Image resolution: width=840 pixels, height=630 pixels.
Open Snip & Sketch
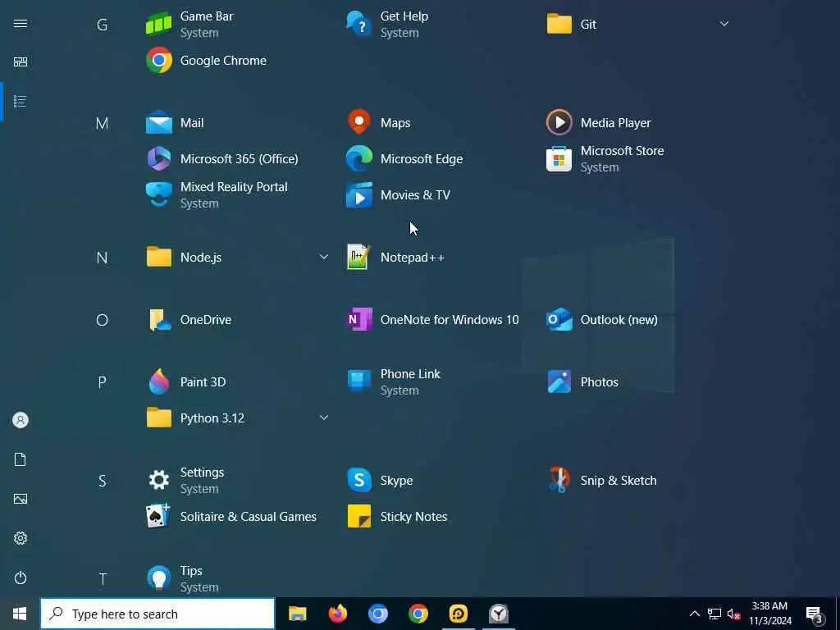[x=601, y=481]
